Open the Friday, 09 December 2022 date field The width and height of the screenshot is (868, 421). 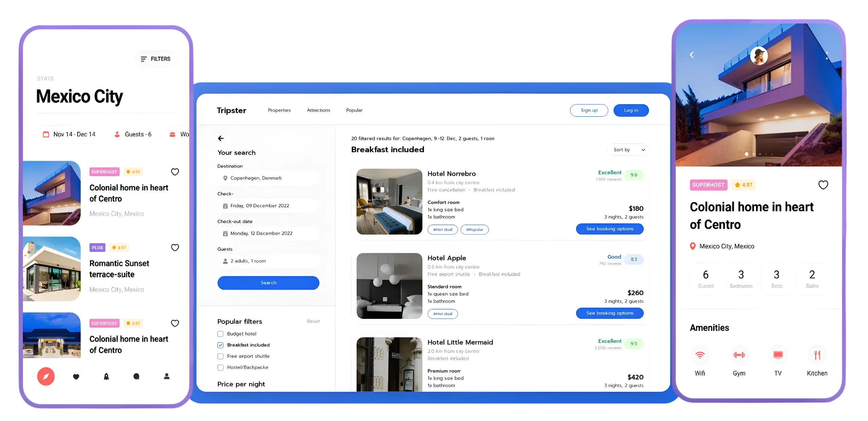268,206
